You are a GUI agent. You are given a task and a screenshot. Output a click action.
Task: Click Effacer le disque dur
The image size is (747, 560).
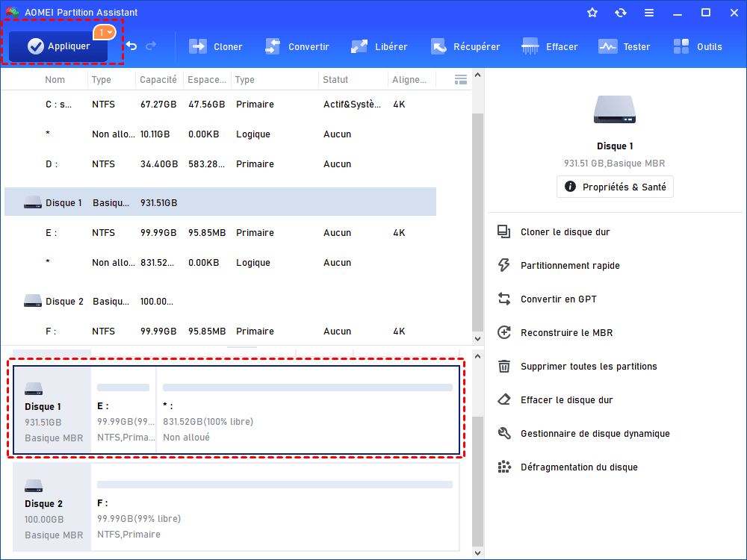coord(566,400)
